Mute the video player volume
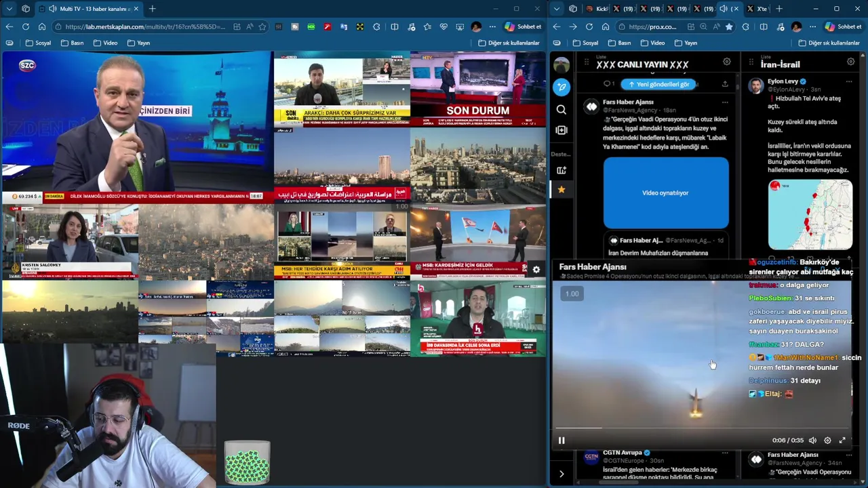This screenshot has width=868, height=488. pyautogui.click(x=812, y=441)
